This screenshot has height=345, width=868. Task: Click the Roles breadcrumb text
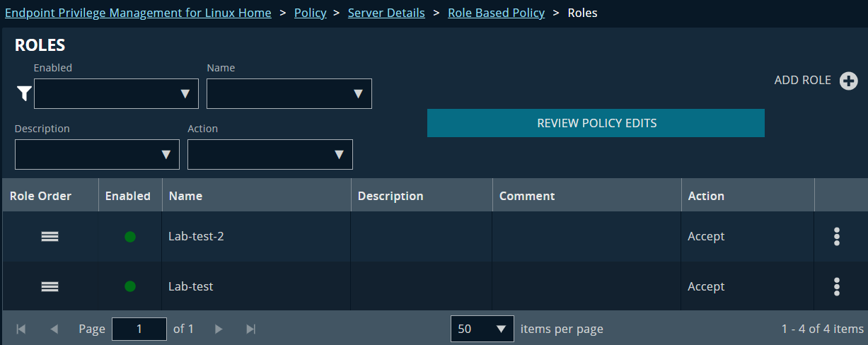(x=582, y=13)
